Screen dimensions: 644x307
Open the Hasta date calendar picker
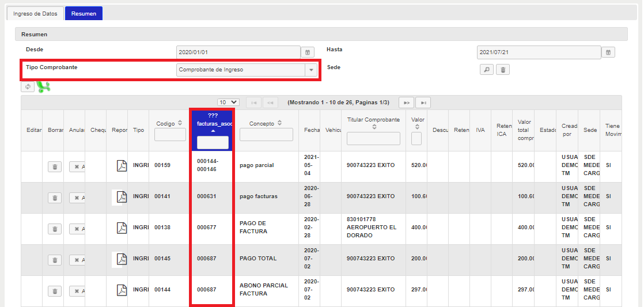[x=608, y=52]
